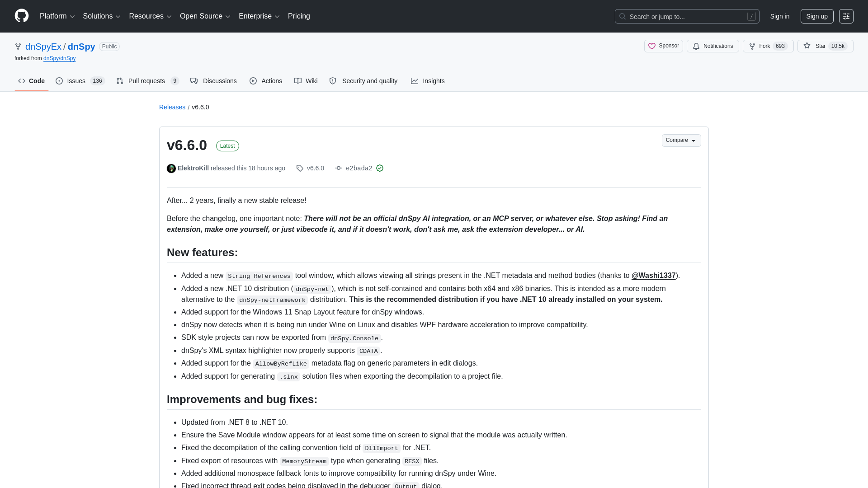868x488 pixels.
Task: Open the ElektroKill author profile
Action: [x=193, y=168]
